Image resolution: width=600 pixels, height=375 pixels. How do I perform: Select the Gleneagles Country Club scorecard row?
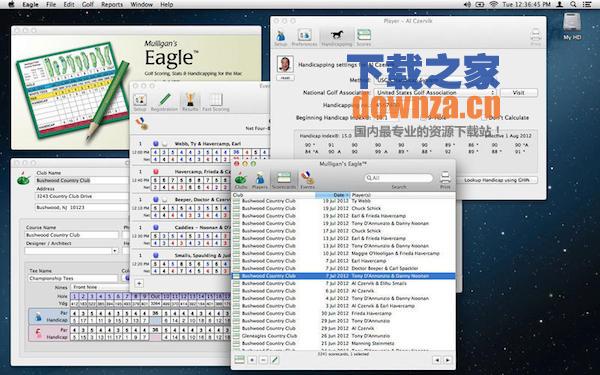coord(343,336)
